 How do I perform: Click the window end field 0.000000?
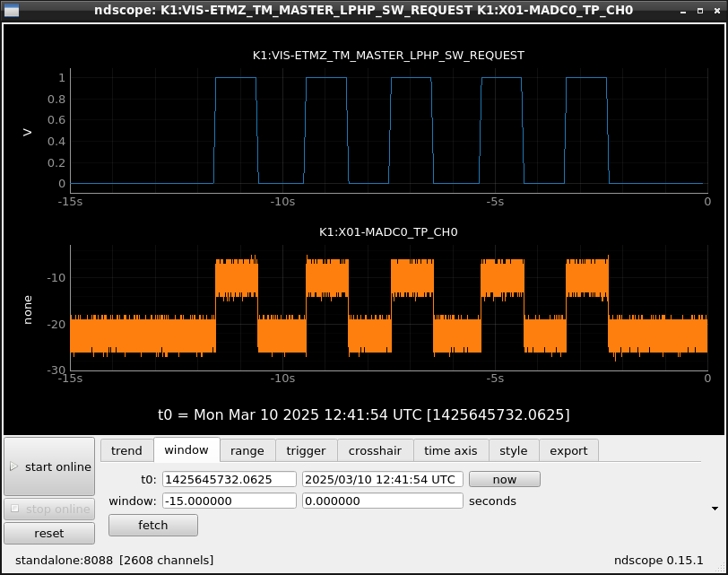click(x=383, y=501)
